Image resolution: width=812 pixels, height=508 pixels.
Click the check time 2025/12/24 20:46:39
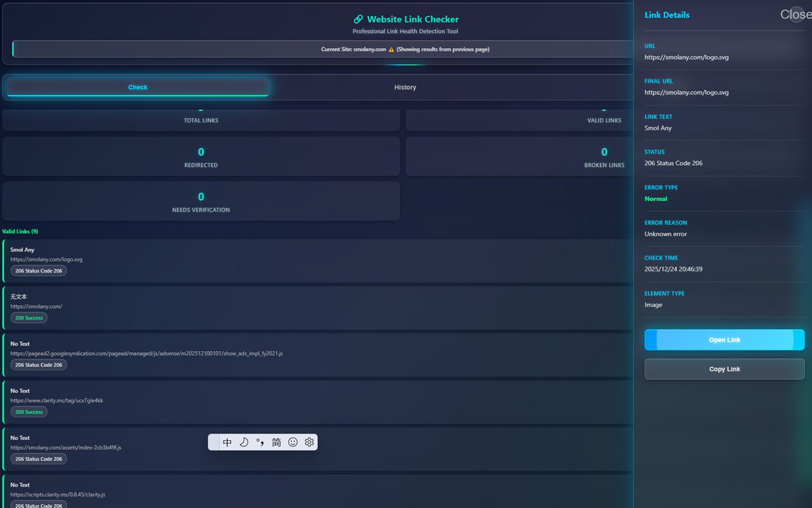[673, 269]
